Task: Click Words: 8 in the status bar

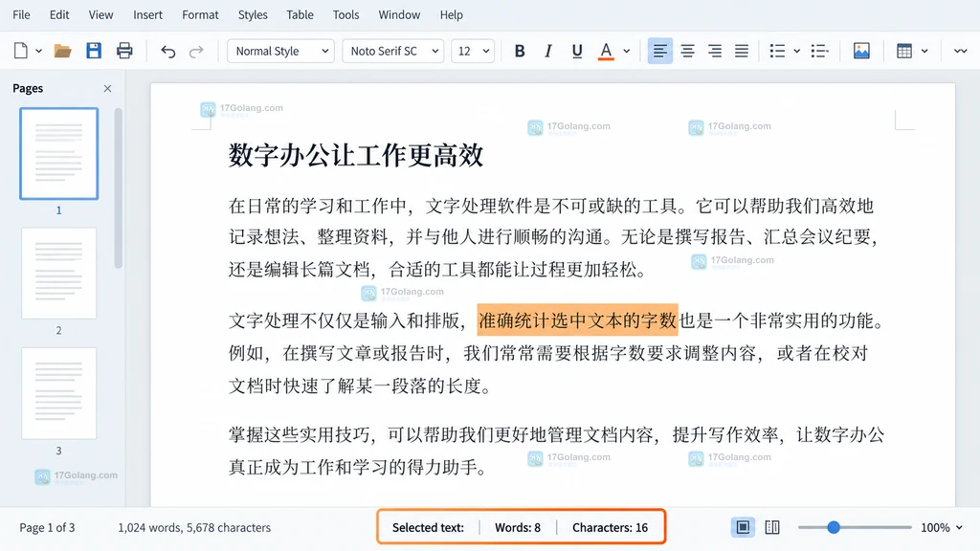Action: pos(518,527)
